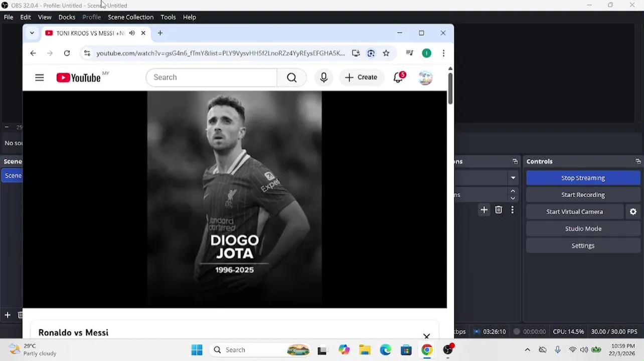Image resolution: width=644 pixels, height=361 pixels.
Task: Click the YouTube search magnifier button
Action: point(292,78)
